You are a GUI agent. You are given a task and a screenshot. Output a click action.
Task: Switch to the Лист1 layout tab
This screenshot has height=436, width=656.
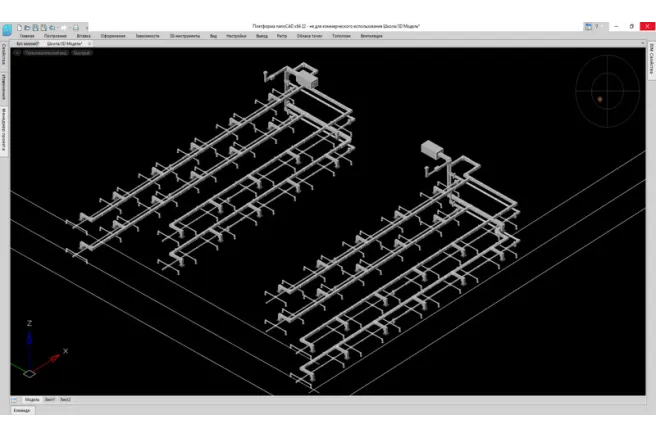pyautogui.click(x=50, y=399)
